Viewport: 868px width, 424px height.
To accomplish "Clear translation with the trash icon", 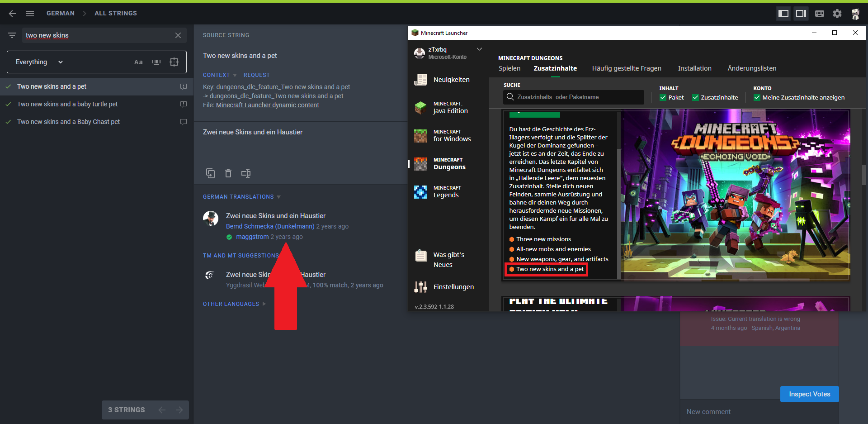I will pyautogui.click(x=228, y=173).
